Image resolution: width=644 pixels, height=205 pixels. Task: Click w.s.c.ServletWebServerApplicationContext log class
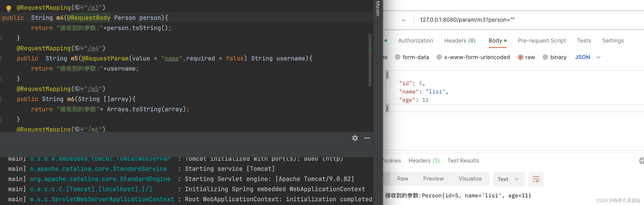click(102, 199)
